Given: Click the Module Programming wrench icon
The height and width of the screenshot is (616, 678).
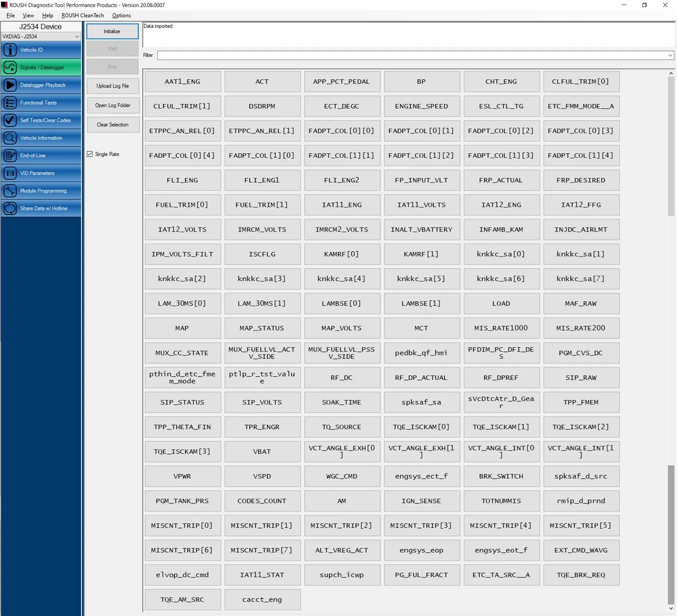Looking at the screenshot, I should click(9, 190).
